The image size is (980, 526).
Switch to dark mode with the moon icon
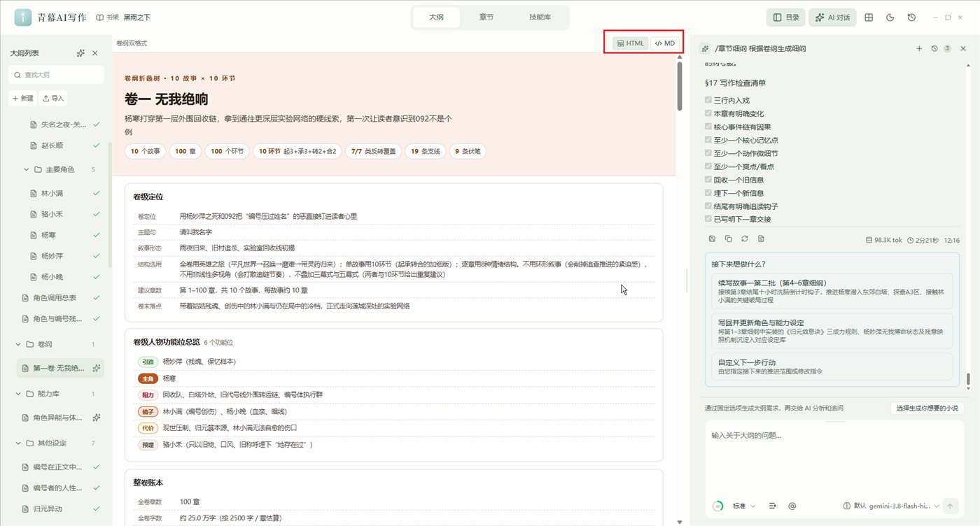[890, 17]
